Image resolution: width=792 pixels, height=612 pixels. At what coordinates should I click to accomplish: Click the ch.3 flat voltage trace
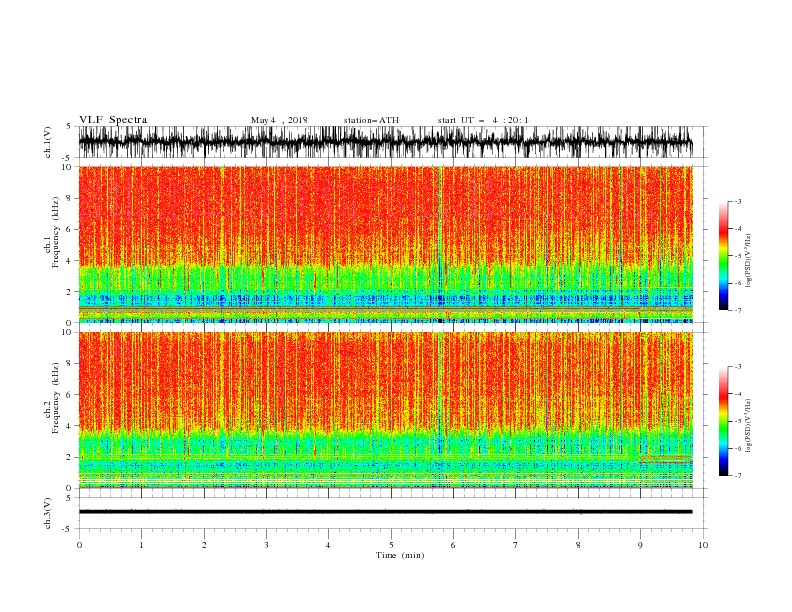click(x=385, y=512)
